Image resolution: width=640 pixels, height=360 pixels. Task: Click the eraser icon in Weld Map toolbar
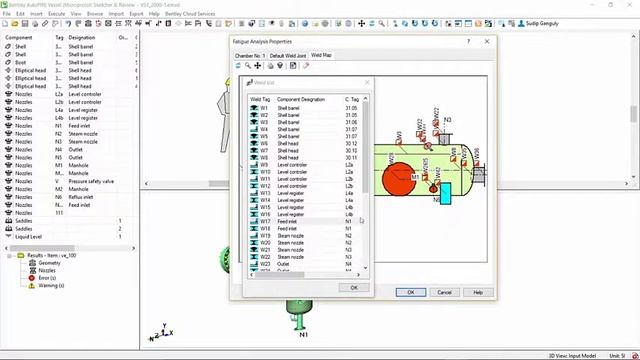pos(306,66)
